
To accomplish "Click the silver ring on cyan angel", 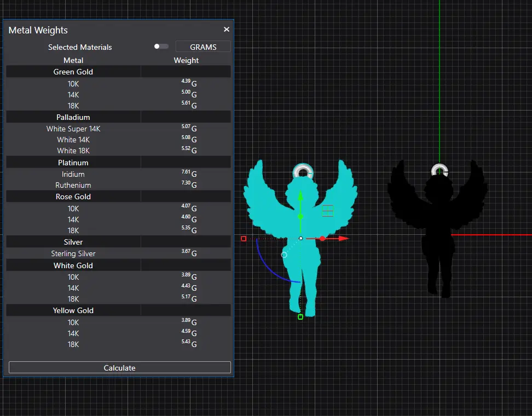I will coord(302,171).
